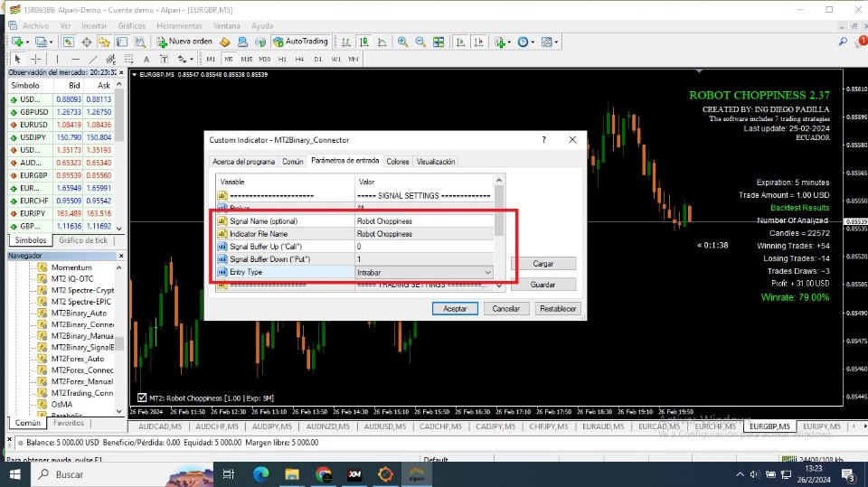Select the crosshair tool
Screen dimensions: 868x487
tap(36, 59)
